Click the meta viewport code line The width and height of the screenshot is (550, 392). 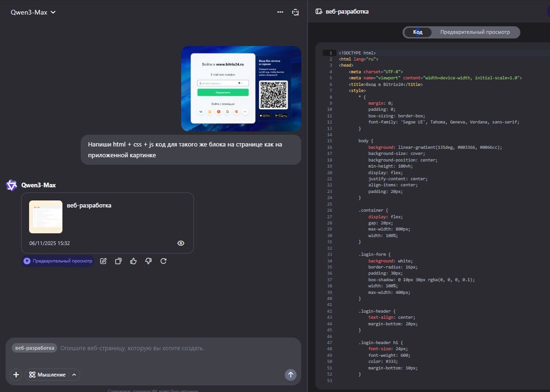tap(435, 78)
